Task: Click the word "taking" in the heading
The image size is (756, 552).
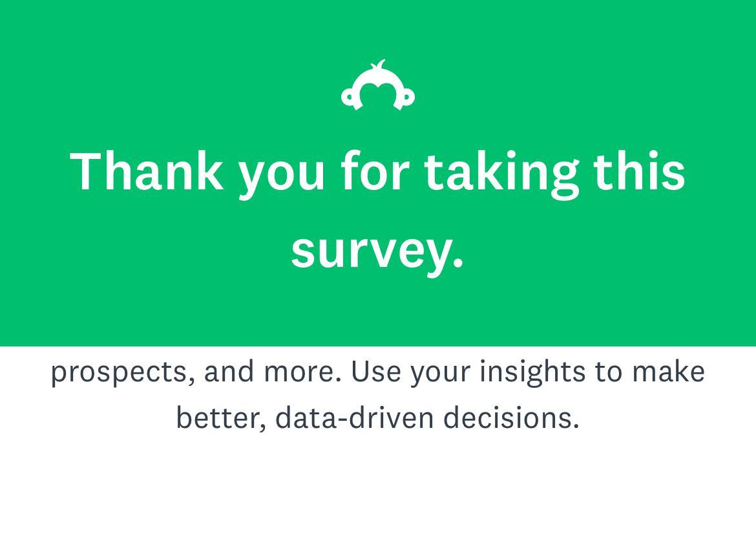Action: pyautogui.click(x=501, y=171)
